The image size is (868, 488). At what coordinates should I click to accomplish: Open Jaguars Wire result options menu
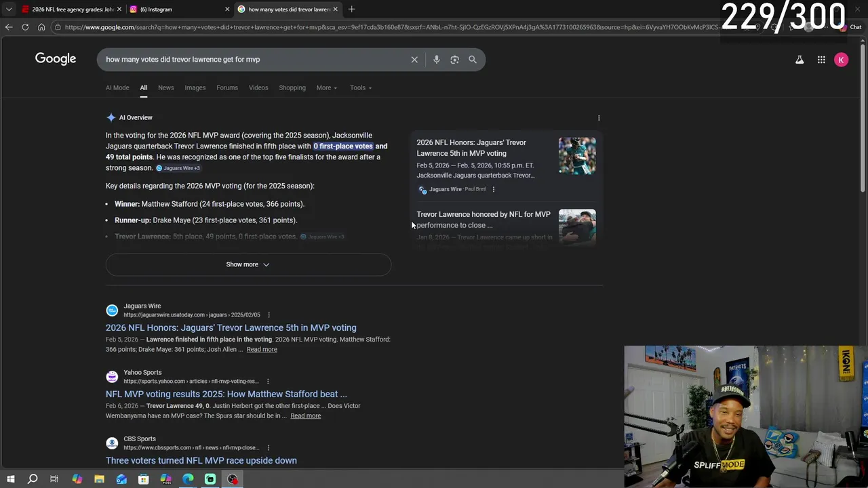[269, 314]
